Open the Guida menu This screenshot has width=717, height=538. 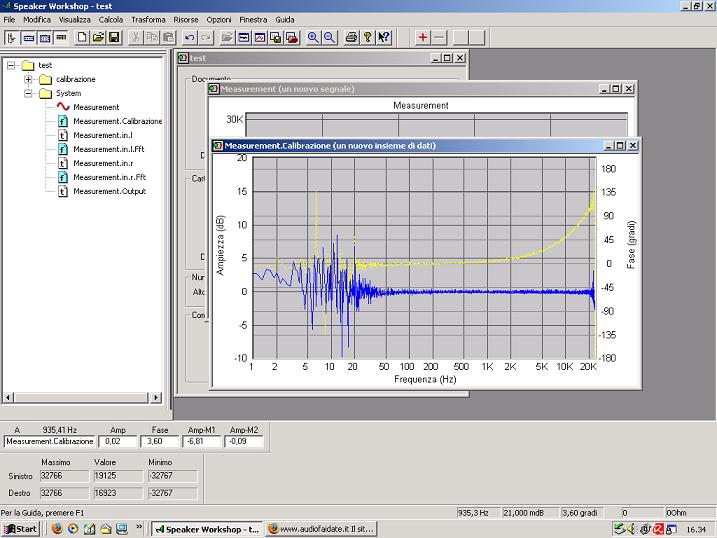(284, 20)
